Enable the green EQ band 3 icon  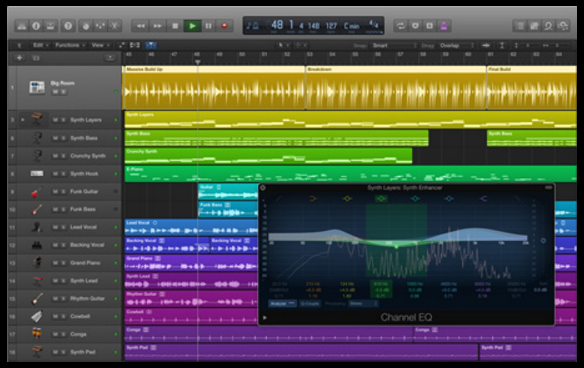[x=381, y=199]
